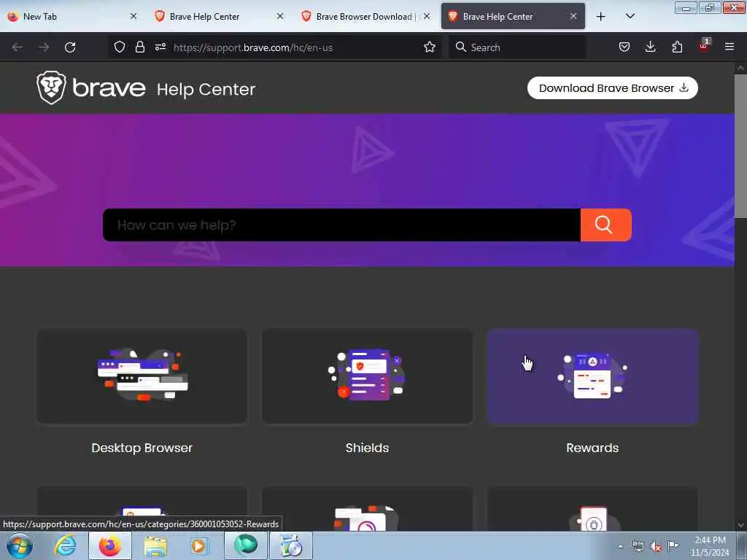Click the installer disc taskbar icon

pyautogui.click(x=291, y=545)
